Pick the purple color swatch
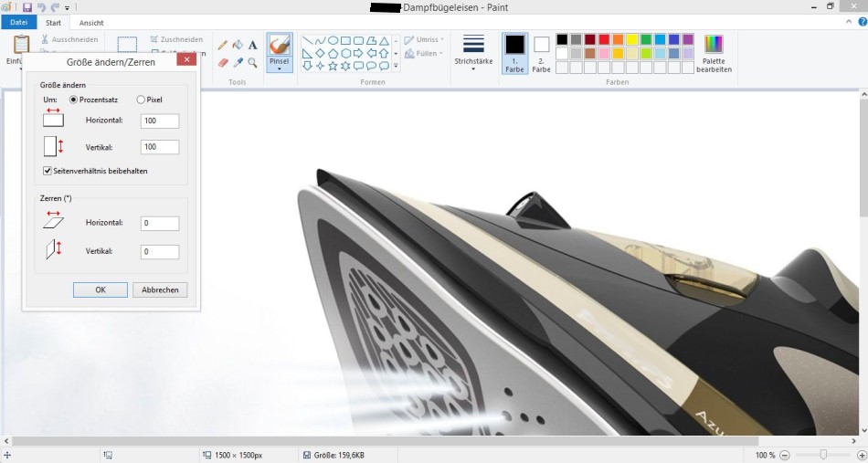868x463 pixels. click(688, 39)
